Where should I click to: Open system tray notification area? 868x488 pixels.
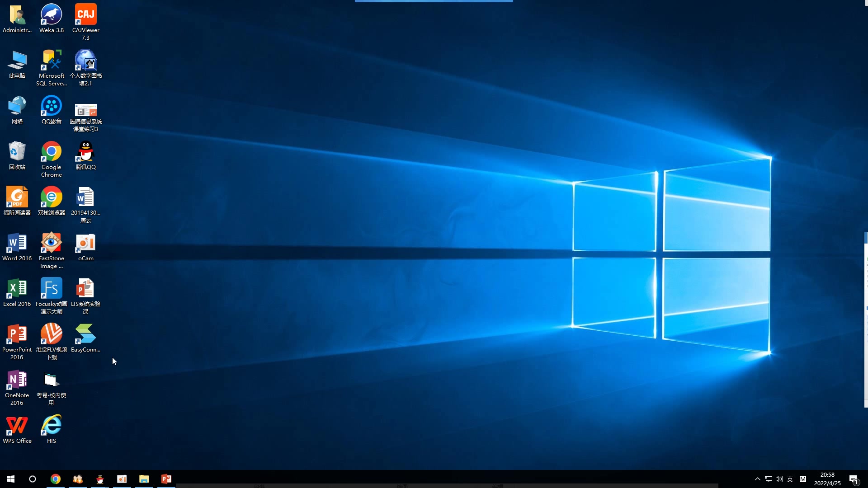click(758, 479)
